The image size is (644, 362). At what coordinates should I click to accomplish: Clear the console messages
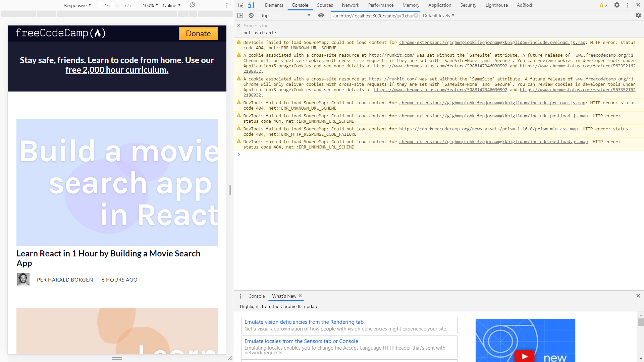click(x=251, y=15)
